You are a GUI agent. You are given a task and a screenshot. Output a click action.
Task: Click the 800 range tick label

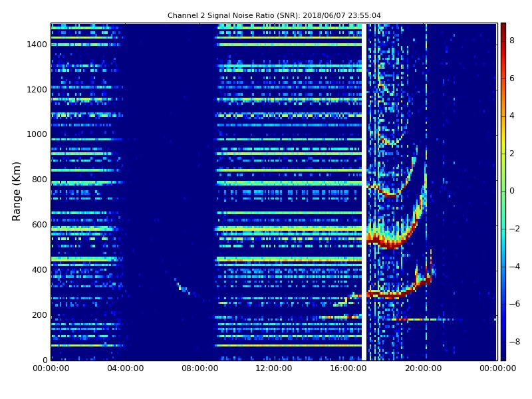pyautogui.click(x=39, y=180)
